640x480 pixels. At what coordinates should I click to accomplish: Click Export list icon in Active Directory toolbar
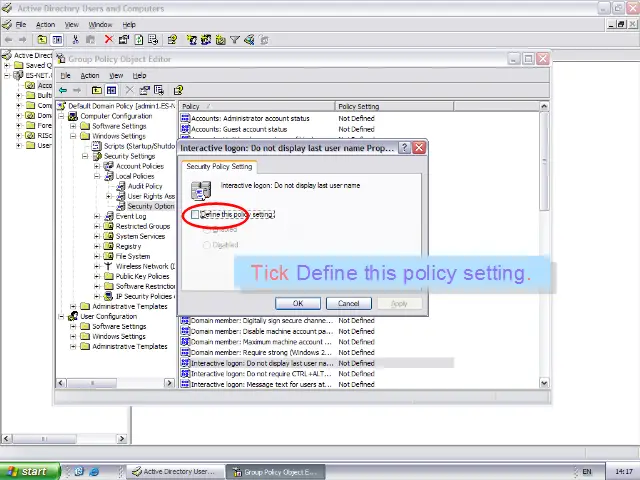pyautogui.click(x=153, y=40)
